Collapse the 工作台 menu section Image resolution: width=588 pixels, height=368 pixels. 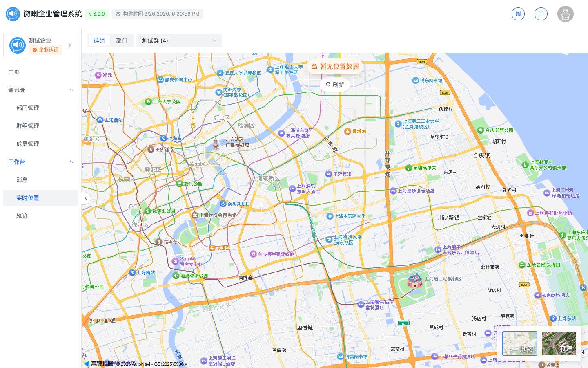71,162
